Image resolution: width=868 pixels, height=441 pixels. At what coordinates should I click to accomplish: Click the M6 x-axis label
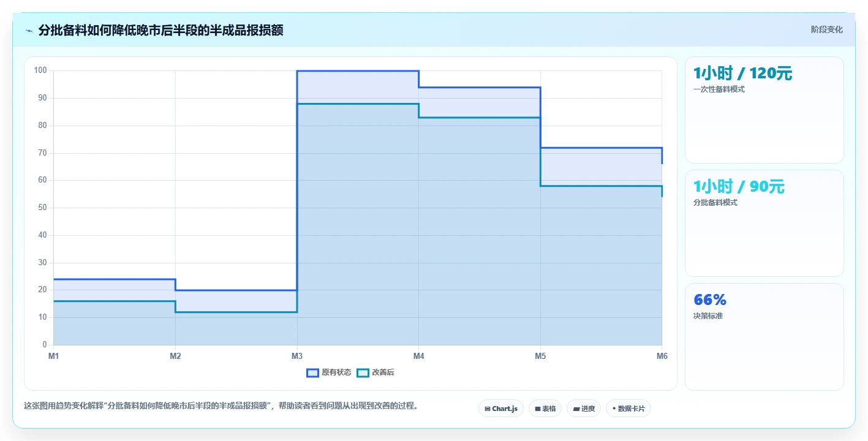662,356
